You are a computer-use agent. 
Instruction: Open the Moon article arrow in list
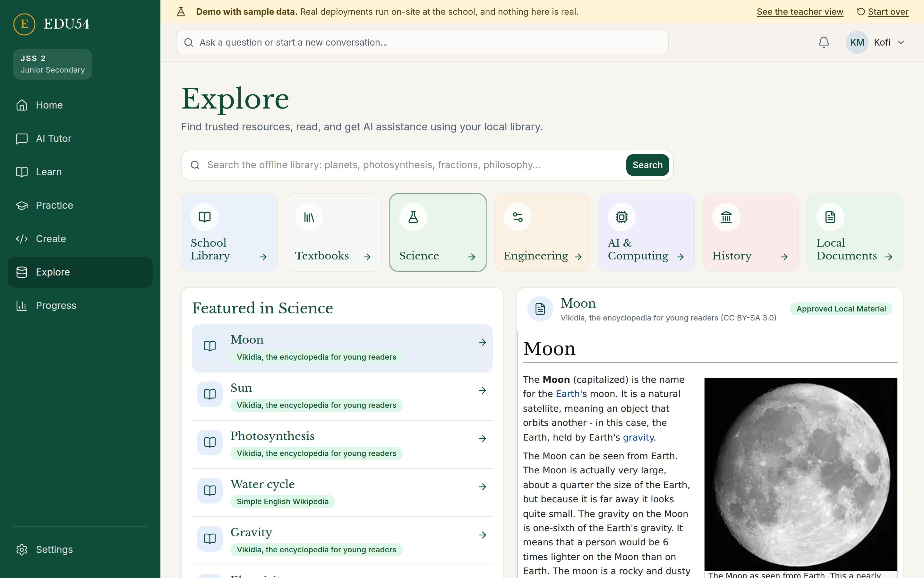pyautogui.click(x=483, y=342)
